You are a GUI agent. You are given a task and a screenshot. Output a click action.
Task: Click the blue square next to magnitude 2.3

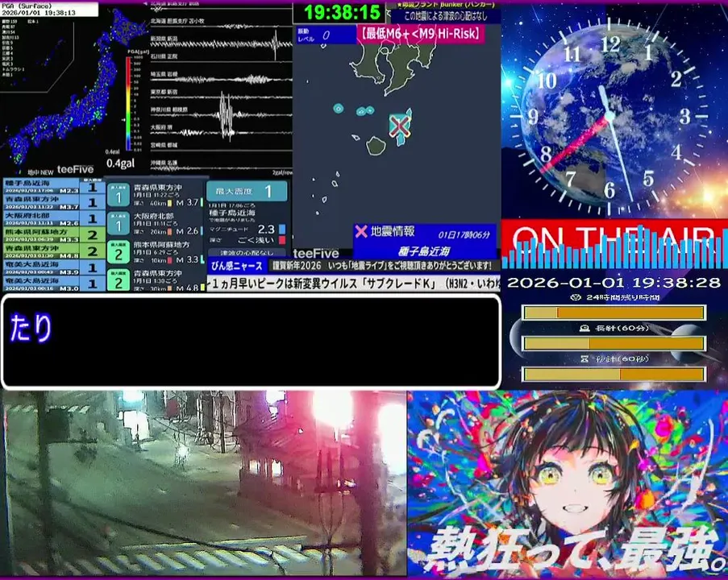[x=282, y=230]
